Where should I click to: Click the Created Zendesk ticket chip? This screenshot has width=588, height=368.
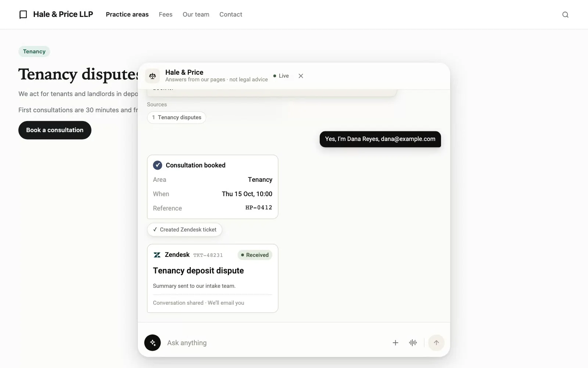click(184, 230)
